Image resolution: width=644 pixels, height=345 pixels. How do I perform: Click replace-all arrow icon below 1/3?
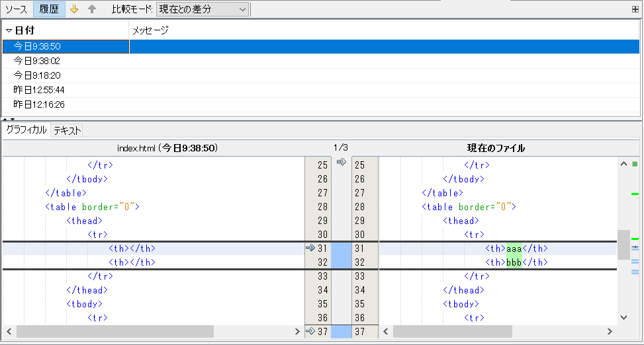coord(342,162)
